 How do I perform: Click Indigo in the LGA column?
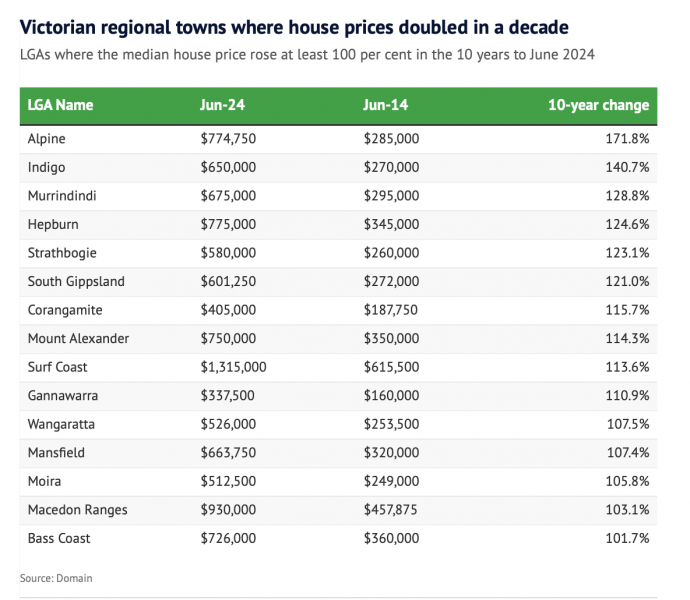click(46, 167)
